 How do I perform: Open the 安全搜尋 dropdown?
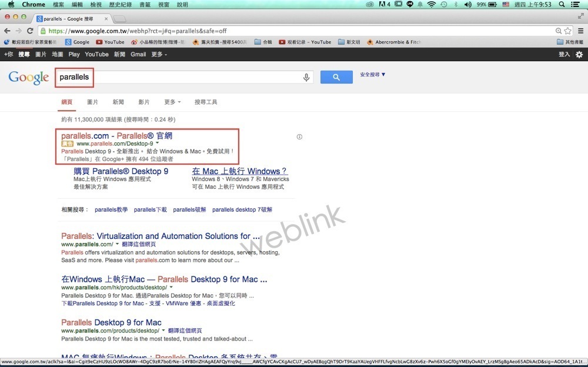coord(372,74)
